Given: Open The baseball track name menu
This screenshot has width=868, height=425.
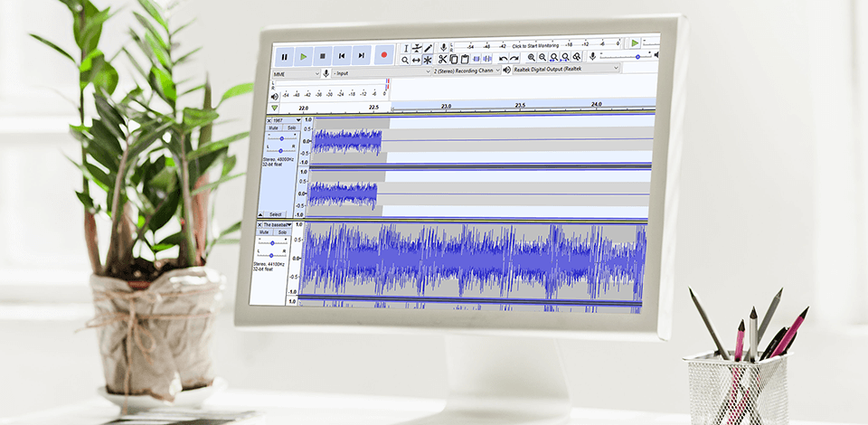Looking at the screenshot, I should [x=277, y=224].
